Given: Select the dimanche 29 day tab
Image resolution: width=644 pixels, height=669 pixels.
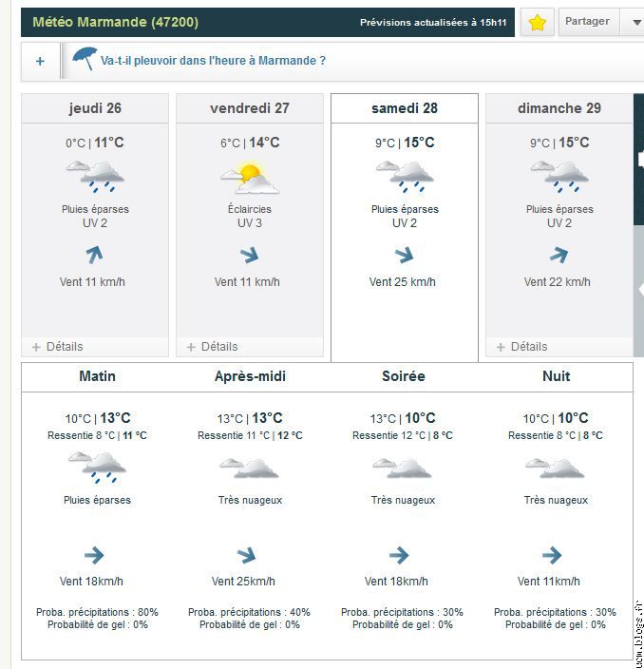Looking at the screenshot, I should coord(559,108).
